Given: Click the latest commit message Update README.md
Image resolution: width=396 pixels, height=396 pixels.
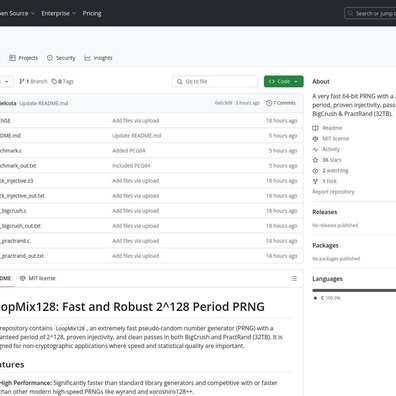Looking at the screenshot, I should (x=44, y=103).
